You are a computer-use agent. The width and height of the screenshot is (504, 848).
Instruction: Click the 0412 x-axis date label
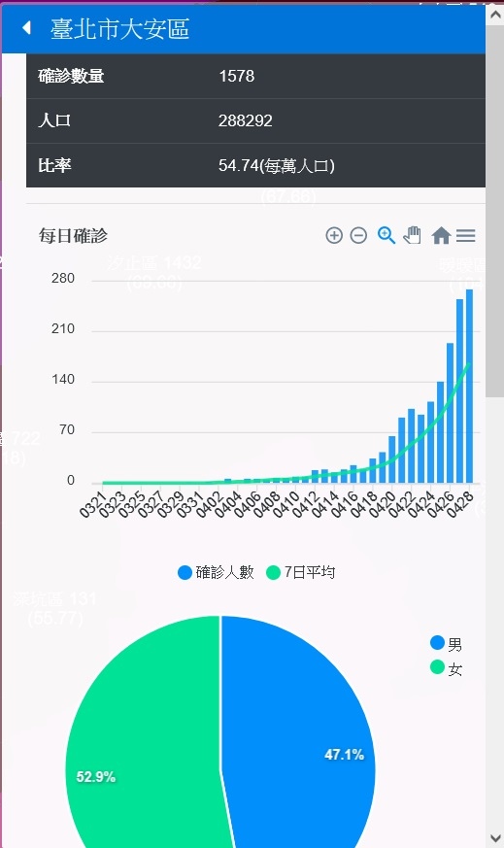[306, 504]
